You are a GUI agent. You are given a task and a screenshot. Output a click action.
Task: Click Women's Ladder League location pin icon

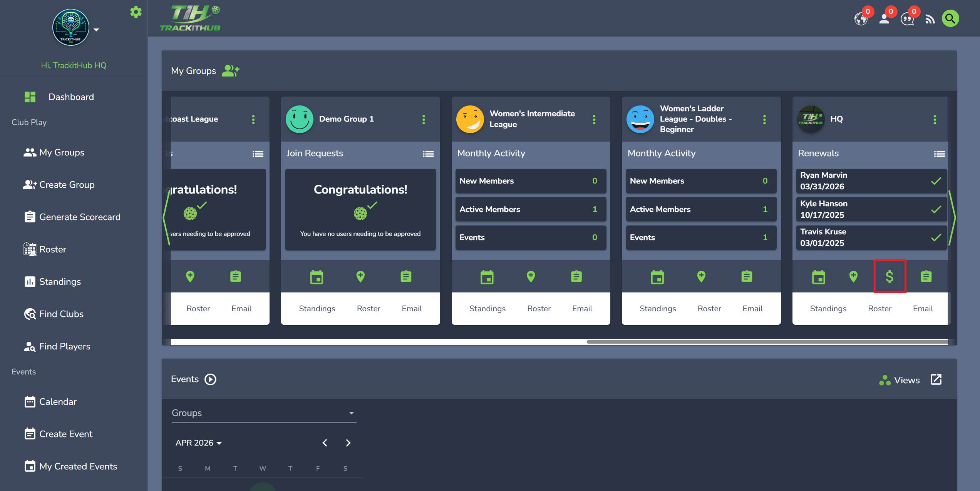tap(701, 277)
